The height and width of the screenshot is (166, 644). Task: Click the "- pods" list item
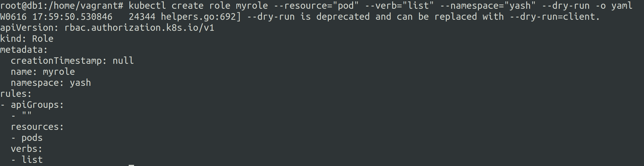pos(27,138)
